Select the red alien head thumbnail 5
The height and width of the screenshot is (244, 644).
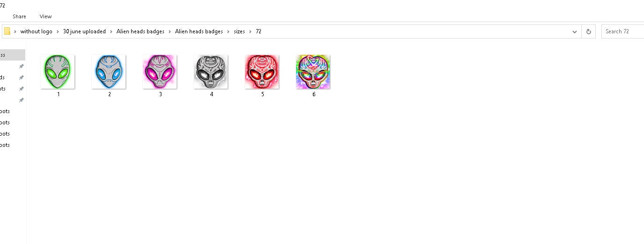tap(262, 72)
